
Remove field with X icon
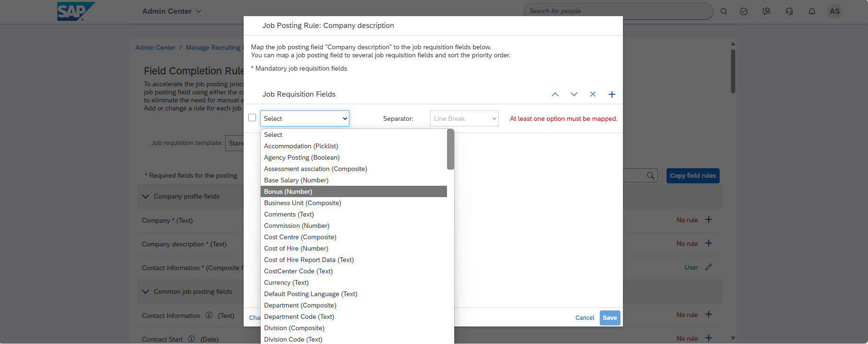593,94
